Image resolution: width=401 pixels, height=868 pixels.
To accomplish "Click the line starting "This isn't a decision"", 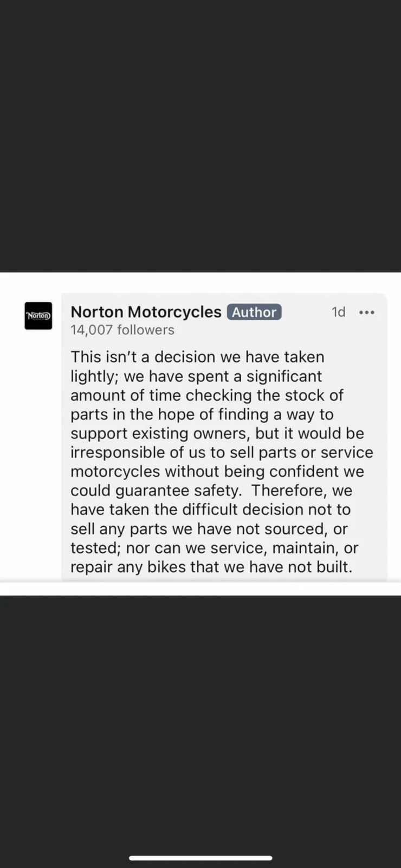I will tap(197, 357).
